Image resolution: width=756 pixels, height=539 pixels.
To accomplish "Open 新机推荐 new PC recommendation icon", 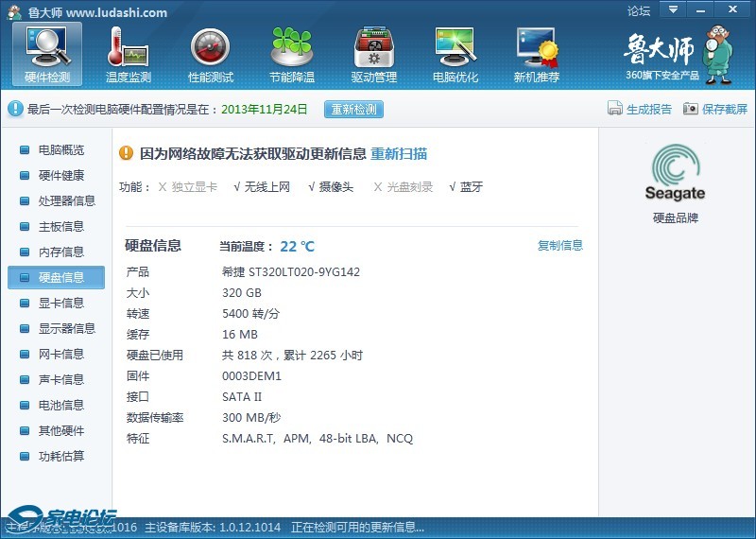I will [x=536, y=53].
